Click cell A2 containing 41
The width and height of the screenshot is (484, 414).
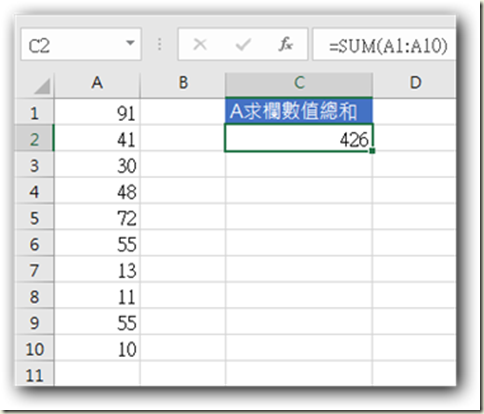(x=97, y=139)
